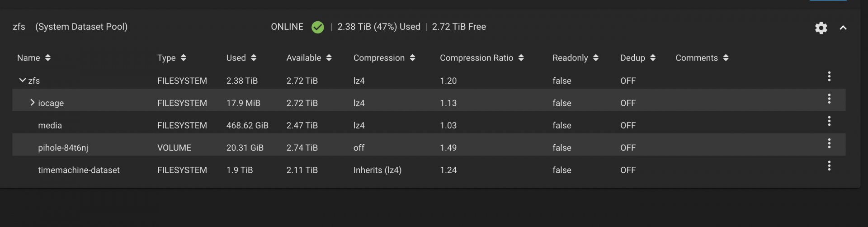Open the zfs pool settings gear

[821, 28]
